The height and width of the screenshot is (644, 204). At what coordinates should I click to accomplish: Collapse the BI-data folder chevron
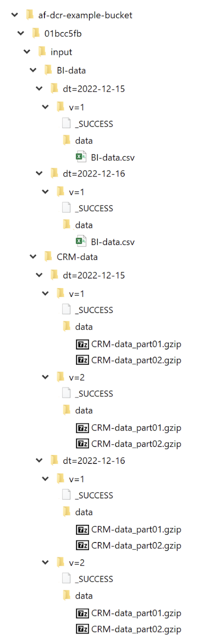tap(33, 70)
